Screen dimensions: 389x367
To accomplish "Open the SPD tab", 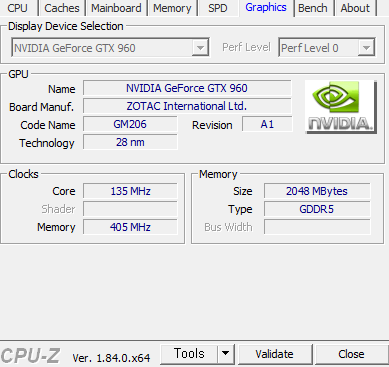I will 218,8.
